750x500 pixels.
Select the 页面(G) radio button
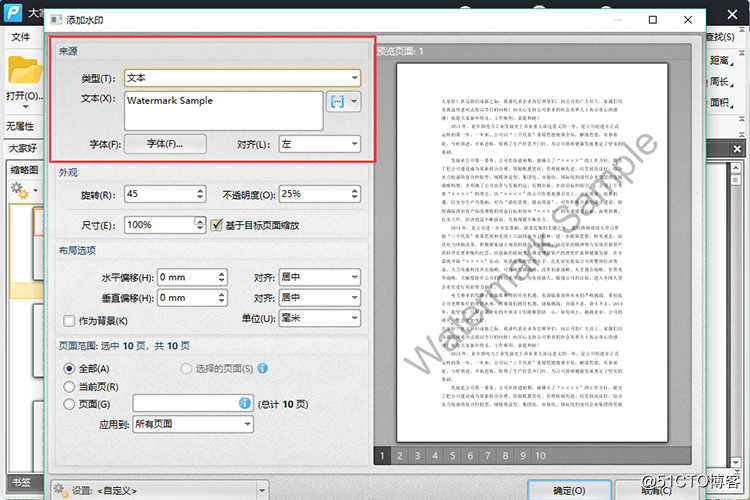[x=69, y=404]
